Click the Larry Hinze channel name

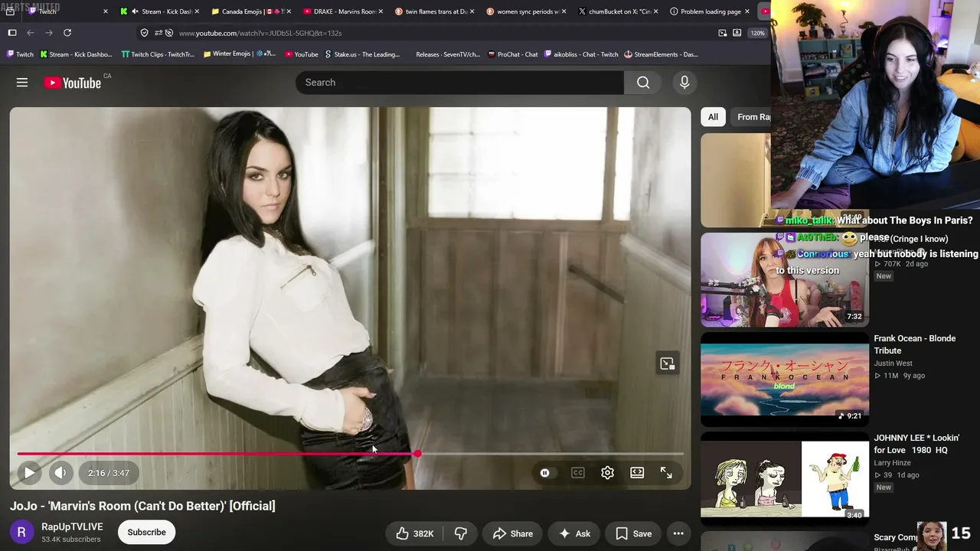(x=894, y=463)
